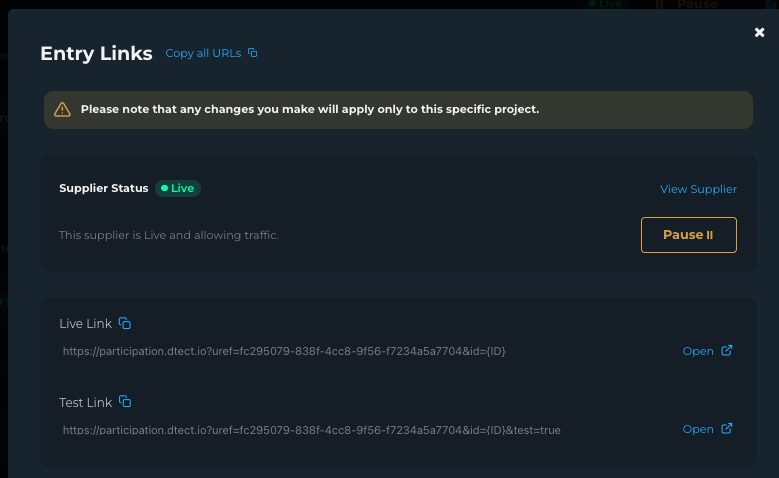Click the Copy all URLs link
The image size is (779, 478).
(x=203, y=53)
